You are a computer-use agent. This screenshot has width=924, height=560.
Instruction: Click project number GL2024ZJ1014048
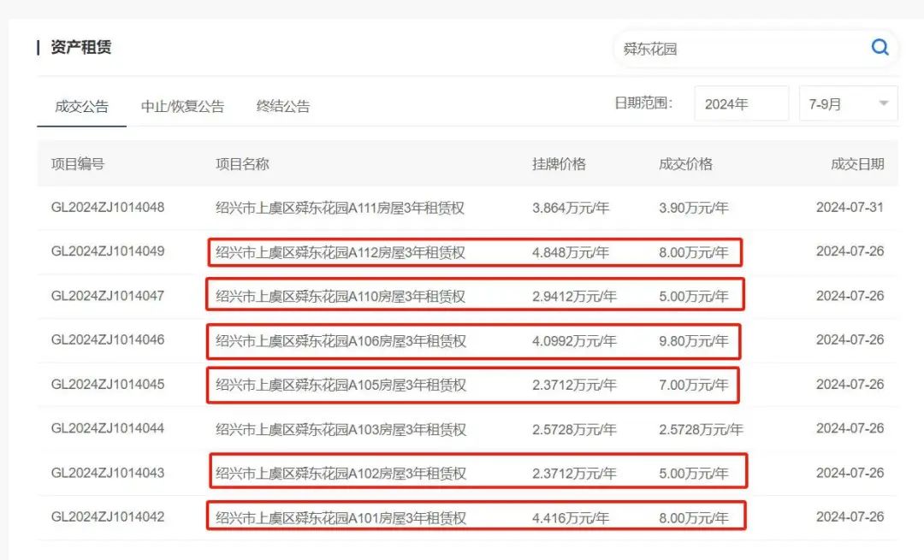pos(108,208)
